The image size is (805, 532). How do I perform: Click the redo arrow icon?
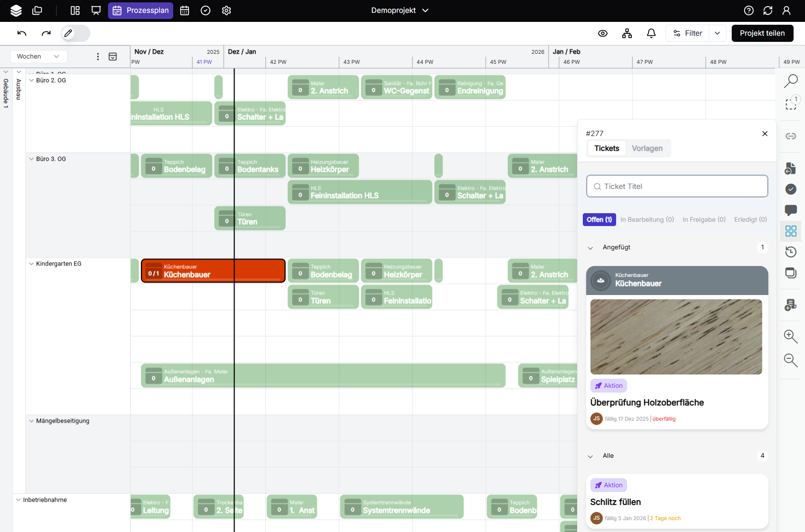click(46, 33)
